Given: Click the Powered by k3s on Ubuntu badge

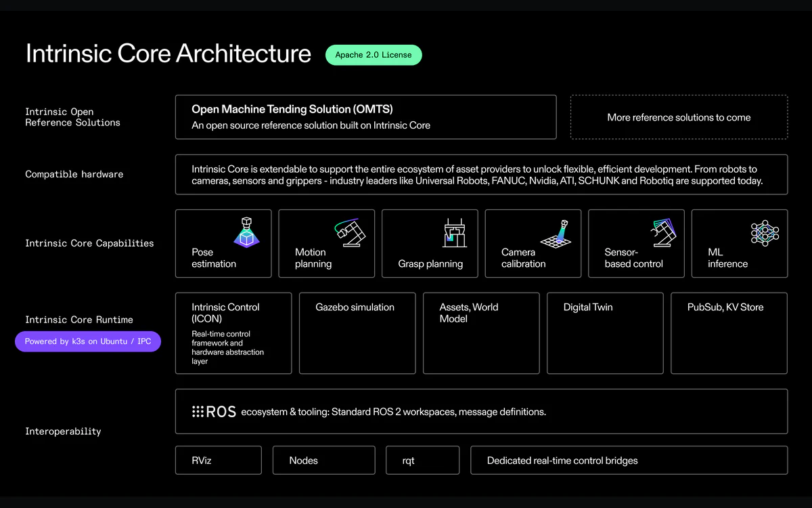Looking at the screenshot, I should tap(88, 341).
